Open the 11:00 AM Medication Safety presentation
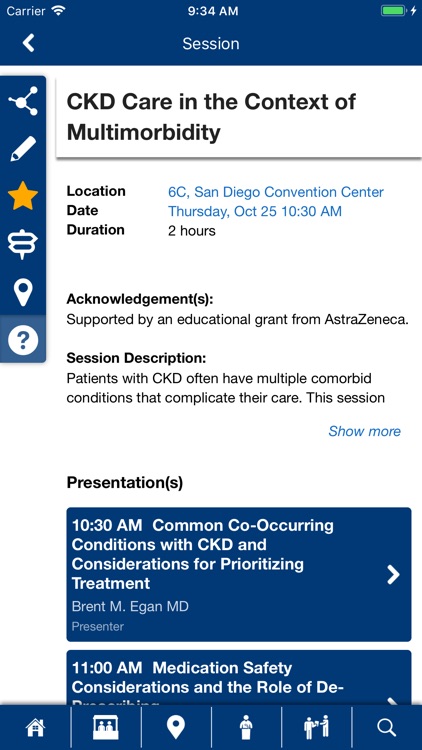The image size is (422, 750). [239, 677]
